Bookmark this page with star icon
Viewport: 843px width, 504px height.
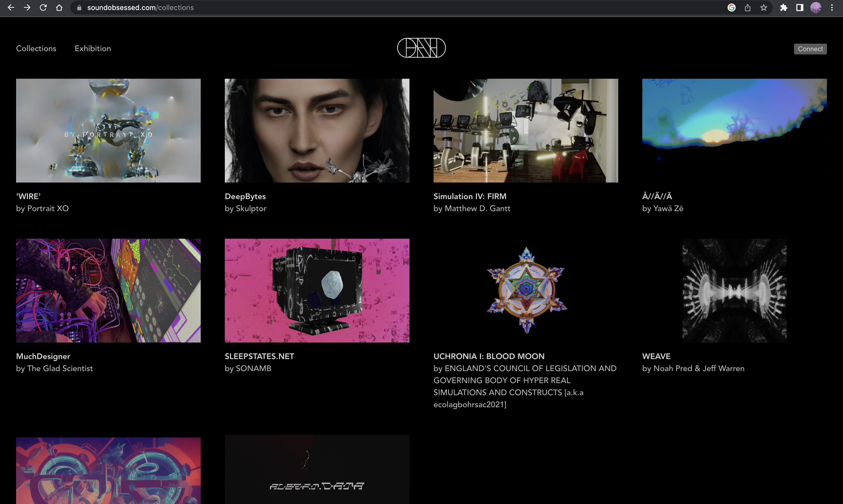click(x=763, y=8)
